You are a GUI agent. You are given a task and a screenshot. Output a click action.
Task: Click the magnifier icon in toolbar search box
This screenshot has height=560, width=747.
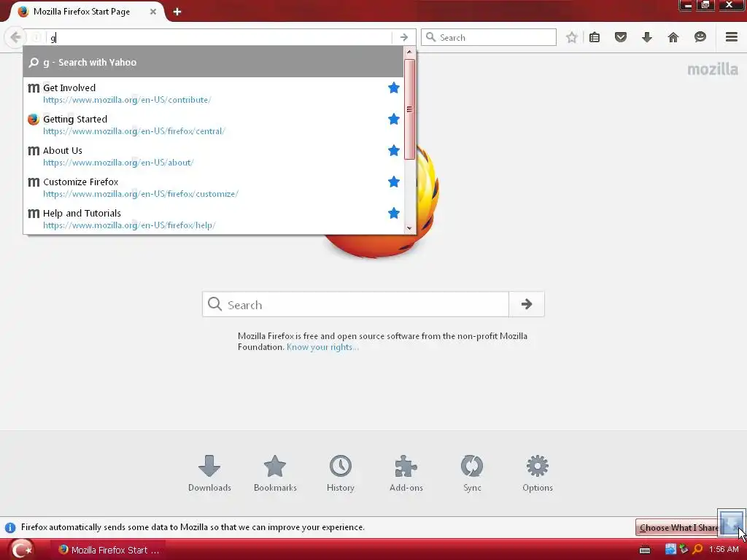[x=430, y=37]
